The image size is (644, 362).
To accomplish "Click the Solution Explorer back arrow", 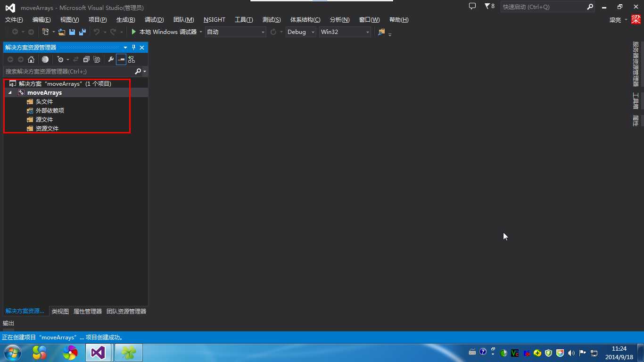I will (10, 59).
